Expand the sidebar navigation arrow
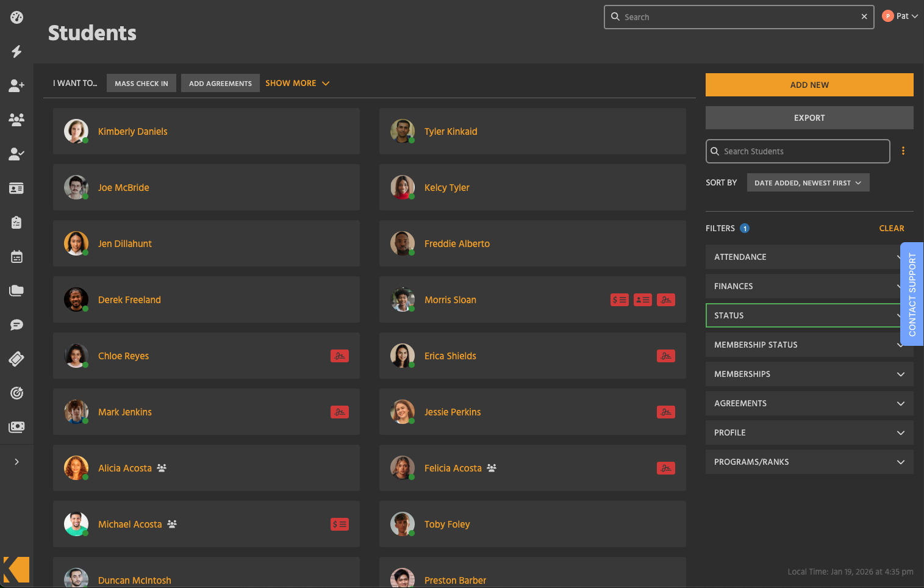This screenshot has width=924, height=588. coord(16,462)
